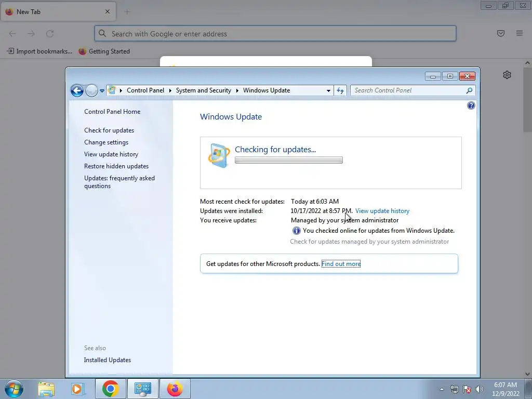This screenshot has width=532, height=399.
Task: Click the Control Panel search magnifier icon
Action: coord(469,90)
